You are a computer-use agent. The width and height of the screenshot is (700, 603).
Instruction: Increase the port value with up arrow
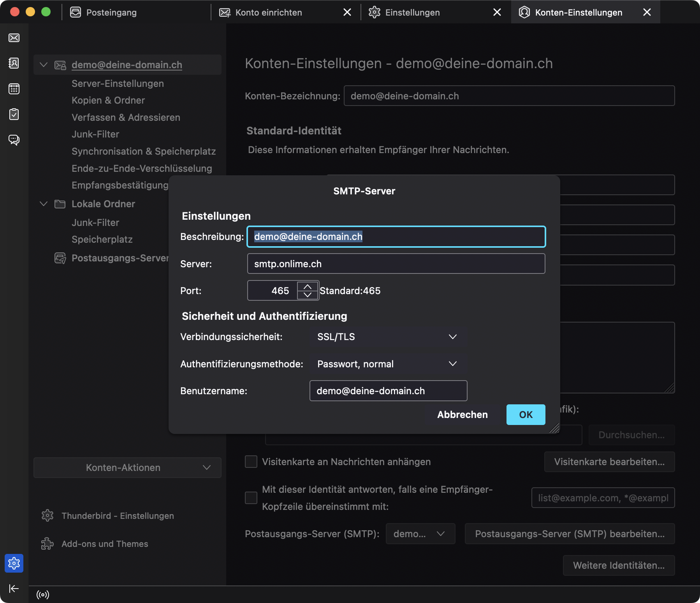[x=308, y=286]
